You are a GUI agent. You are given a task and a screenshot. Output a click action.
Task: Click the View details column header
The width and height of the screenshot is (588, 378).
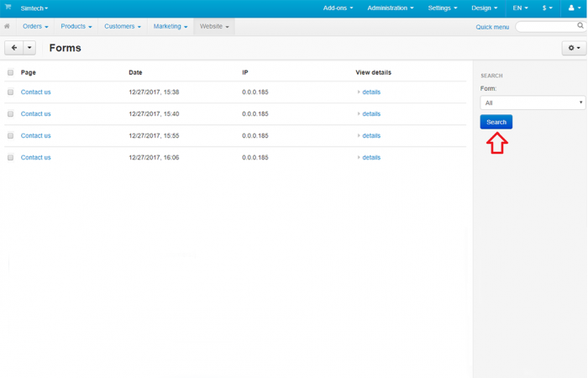(373, 72)
